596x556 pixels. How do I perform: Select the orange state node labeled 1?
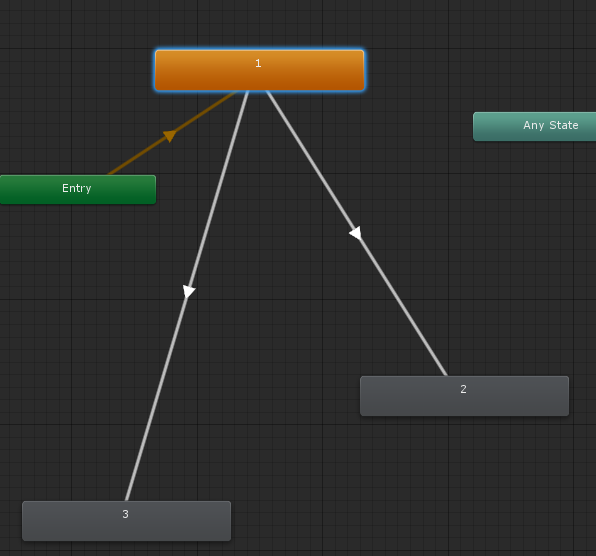coord(260,70)
